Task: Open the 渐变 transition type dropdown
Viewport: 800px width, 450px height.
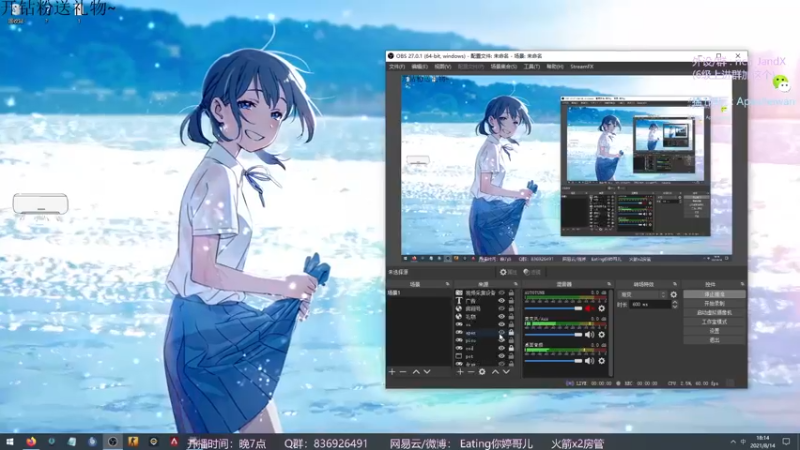Action: (642, 295)
